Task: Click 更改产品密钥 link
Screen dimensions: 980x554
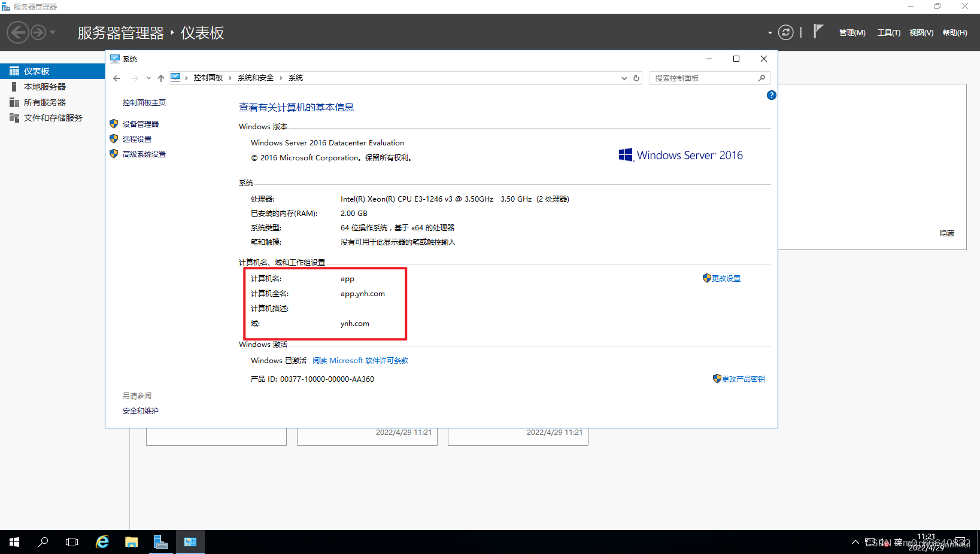Action: pos(744,379)
